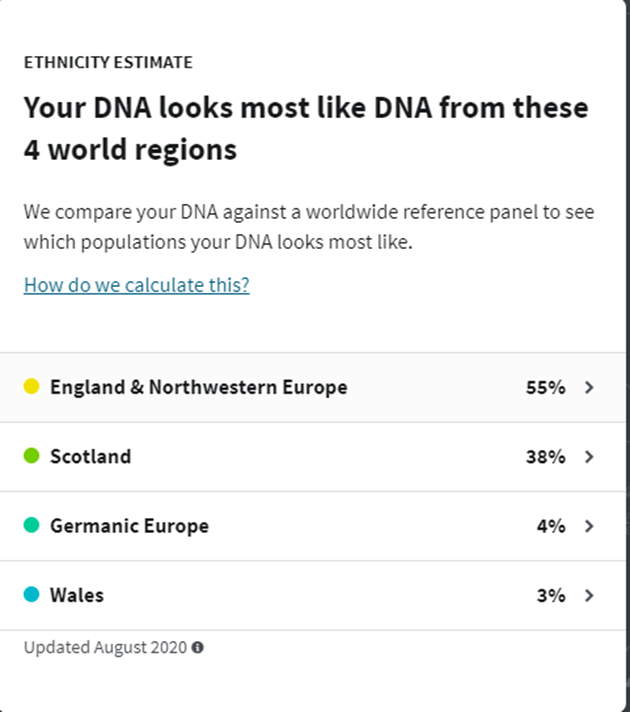Expand the Wales row chevron arrow
The image size is (630, 712).
click(589, 596)
